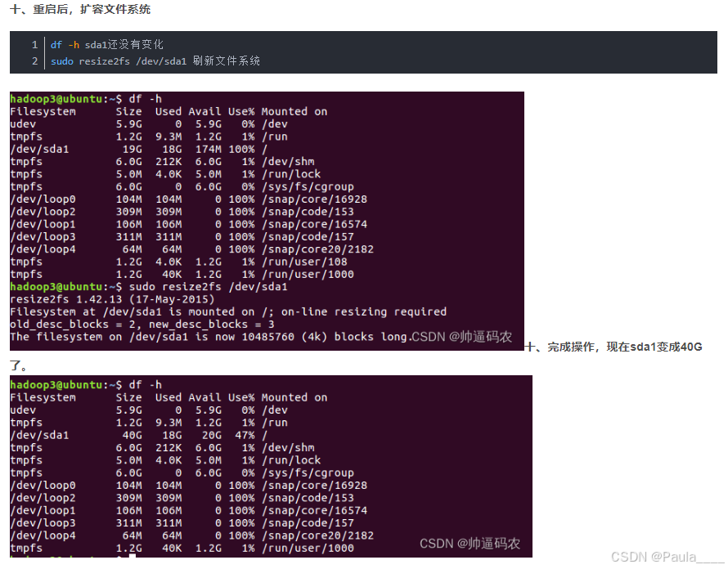Click the 'sudo resize2fs /dev/sda1' terminal prompt line
The width and height of the screenshot is (728, 569).
pos(149,287)
